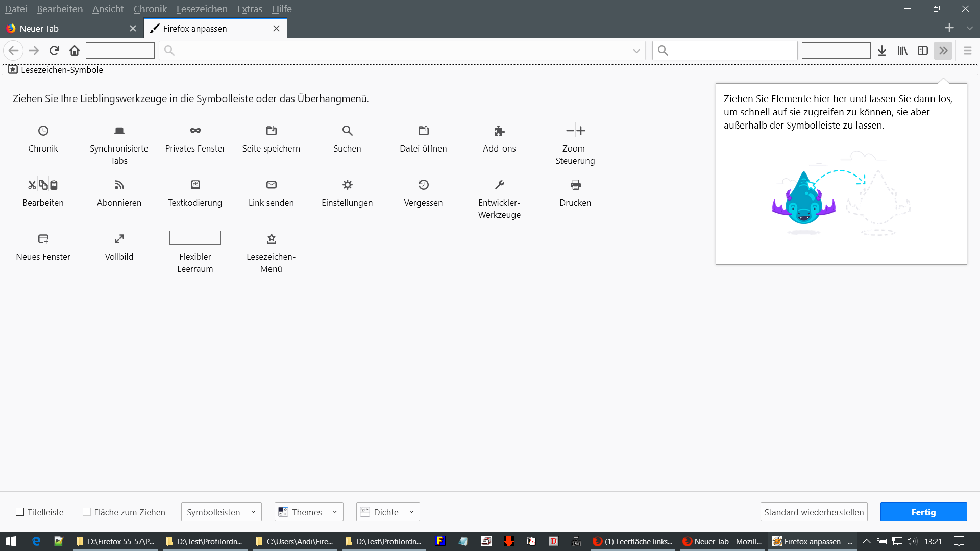Open the Dichte density dropdown
Viewport: 980px width, 551px height.
tap(387, 512)
